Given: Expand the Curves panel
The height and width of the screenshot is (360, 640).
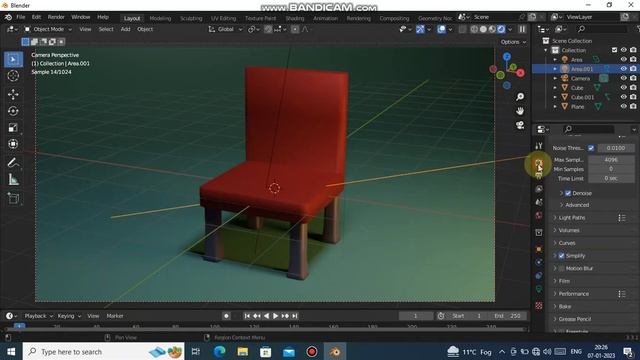Looking at the screenshot, I should tap(567, 243).
